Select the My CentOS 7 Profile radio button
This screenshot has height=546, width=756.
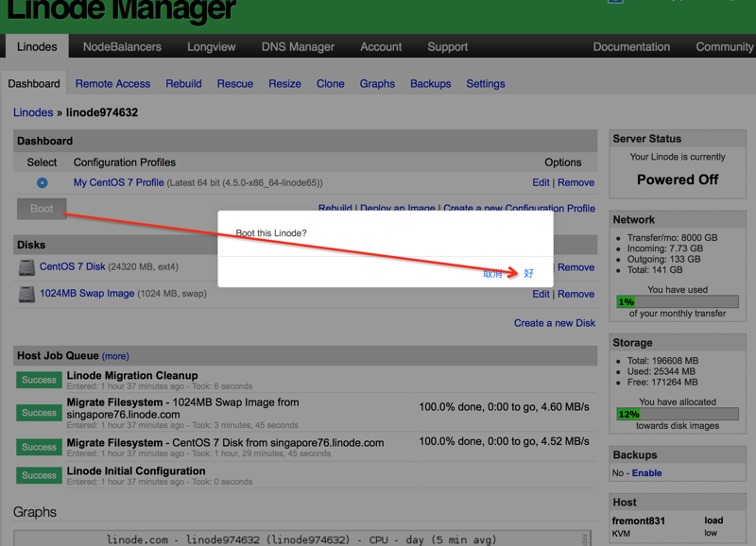[x=42, y=182]
